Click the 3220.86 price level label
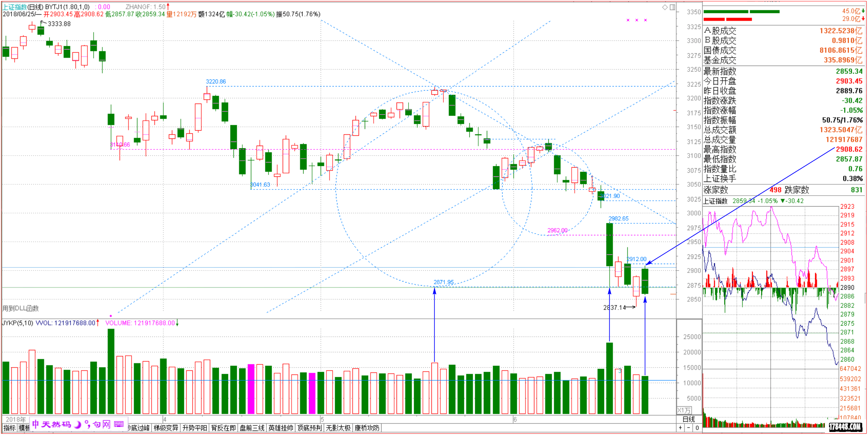 (x=216, y=81)
